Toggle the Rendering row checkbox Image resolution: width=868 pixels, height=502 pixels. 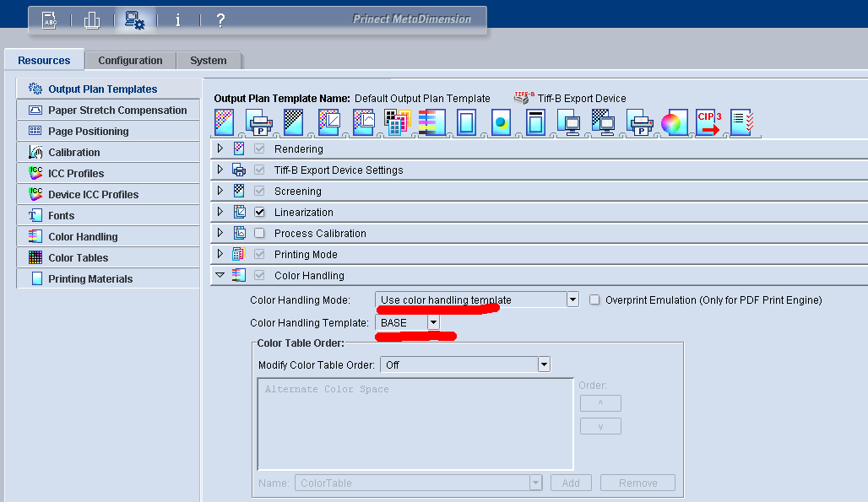[259, 148]
